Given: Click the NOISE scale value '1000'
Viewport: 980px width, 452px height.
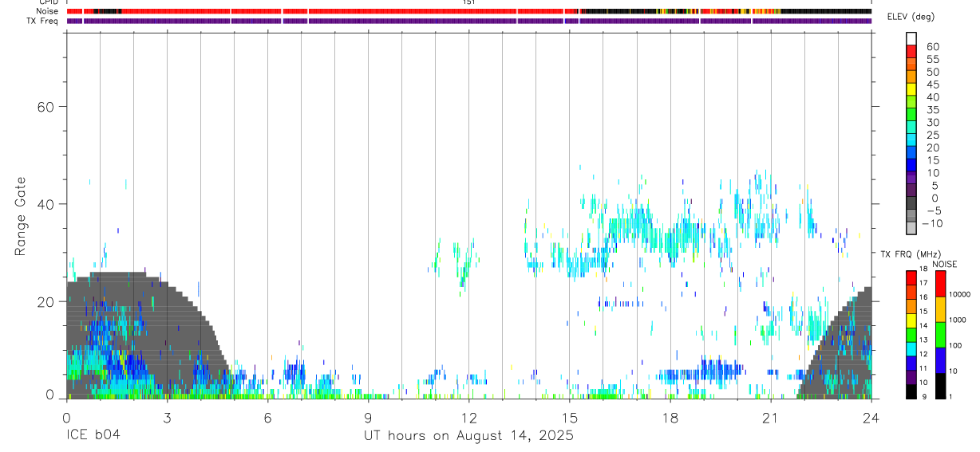Looking at the screenshot, I should [958, 320].
